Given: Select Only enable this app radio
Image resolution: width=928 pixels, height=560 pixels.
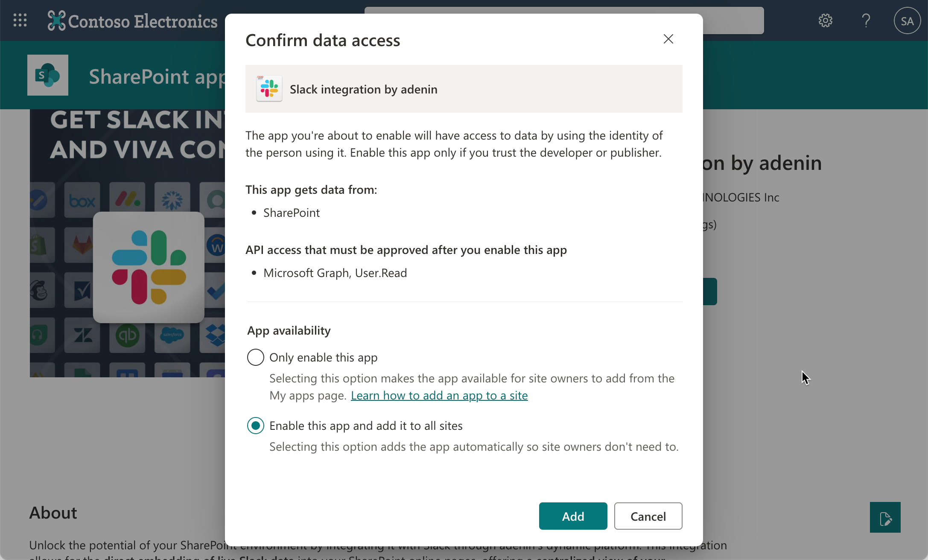Looking at the screenshot, I should 255,357.
